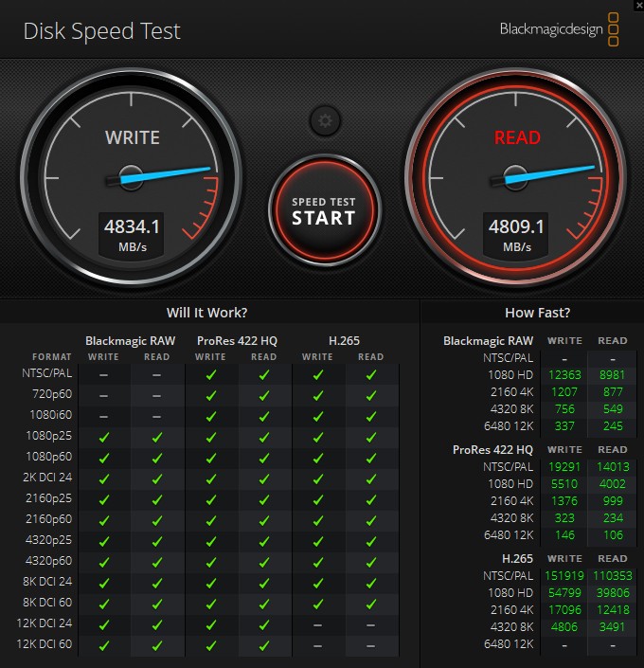Click the Blackmagic RAW header in Will It Work
The image size is (644, 668).
point(131,341)
